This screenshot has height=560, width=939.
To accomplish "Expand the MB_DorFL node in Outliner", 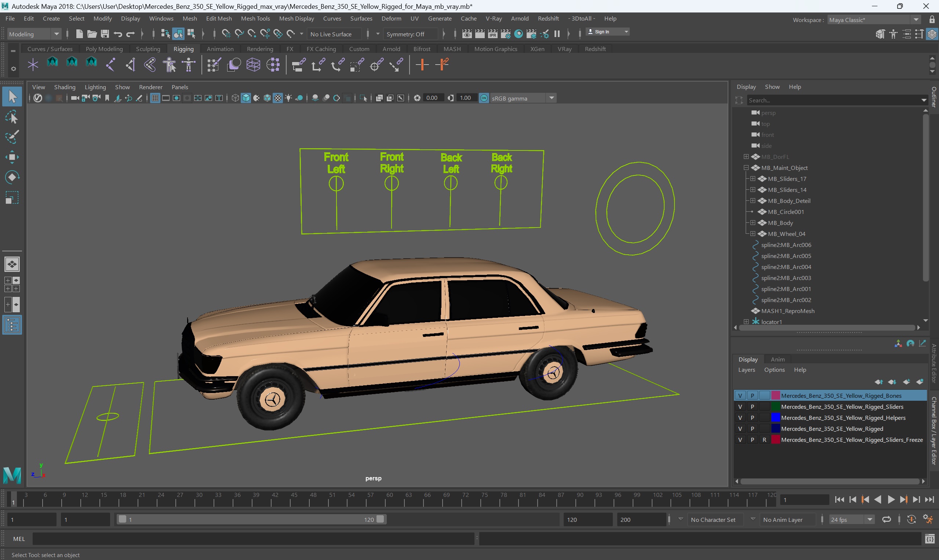I will click(746, 157).
